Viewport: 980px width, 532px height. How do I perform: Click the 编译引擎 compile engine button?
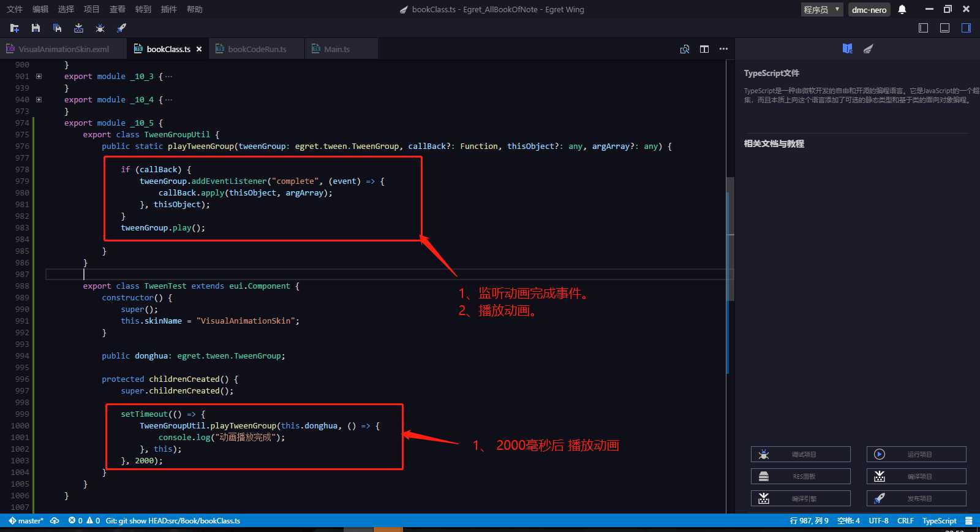pos(801,498)
